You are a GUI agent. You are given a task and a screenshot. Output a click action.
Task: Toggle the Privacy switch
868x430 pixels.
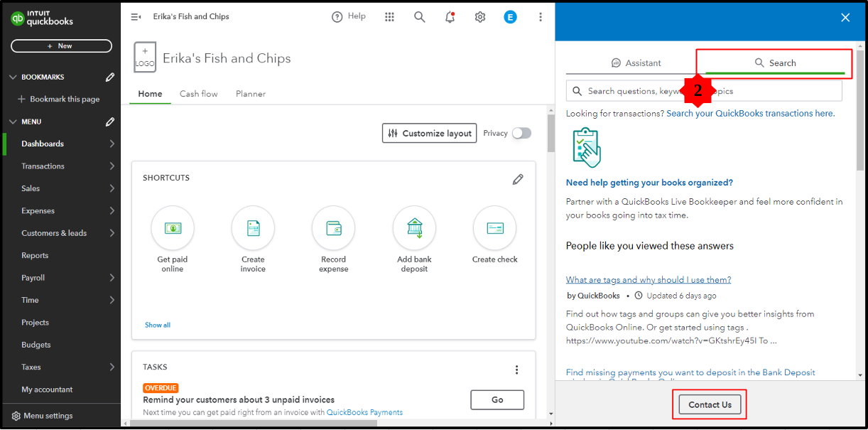[x=521, y=133]
